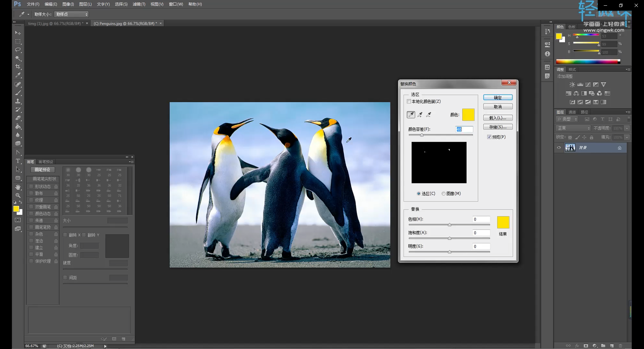
Task: Select the Horizontal Type tool
Action: (18, 161)
